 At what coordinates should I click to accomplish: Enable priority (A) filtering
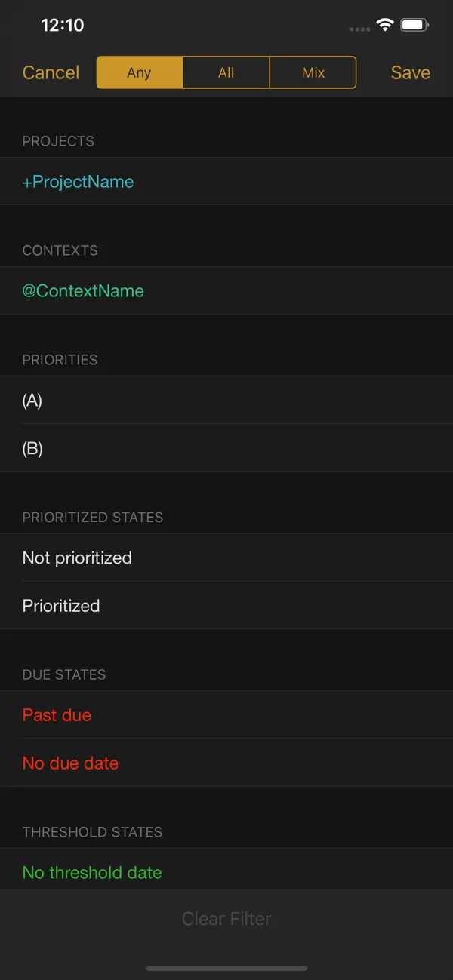[32, 400]
